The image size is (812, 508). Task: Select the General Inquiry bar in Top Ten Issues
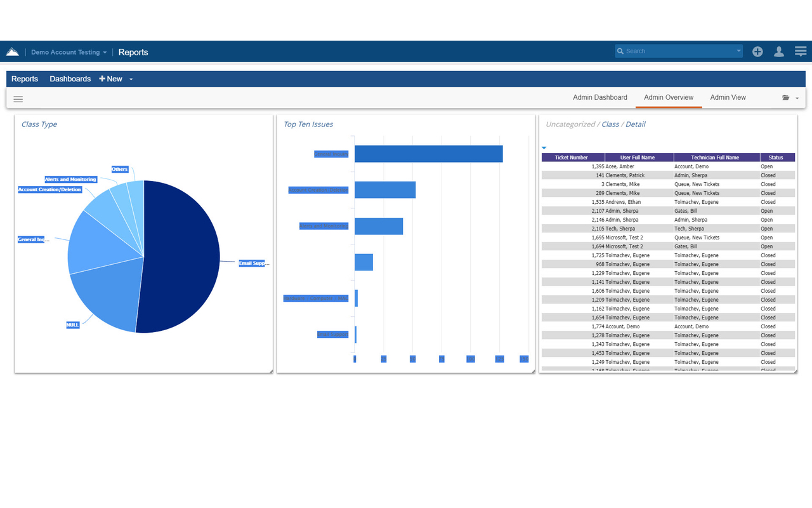pyautogui.click(x=428, y=154)
